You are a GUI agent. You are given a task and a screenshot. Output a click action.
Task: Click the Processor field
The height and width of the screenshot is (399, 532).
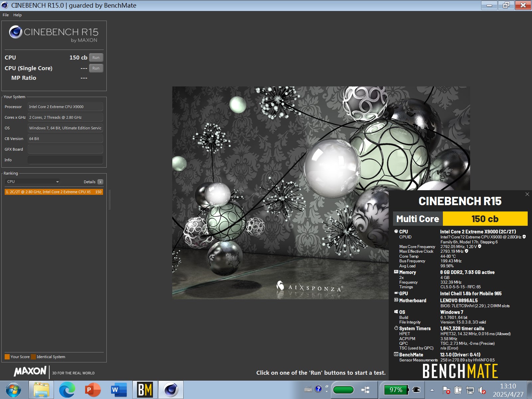(x=65, y=107)
